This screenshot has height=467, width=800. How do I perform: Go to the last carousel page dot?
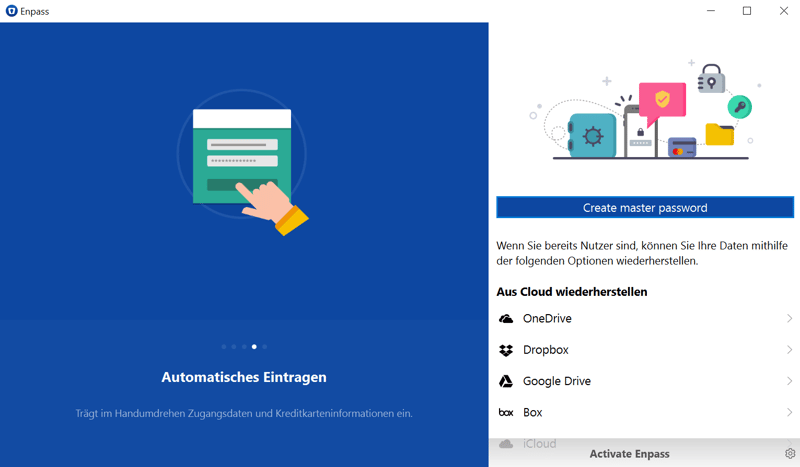point(265,347)
